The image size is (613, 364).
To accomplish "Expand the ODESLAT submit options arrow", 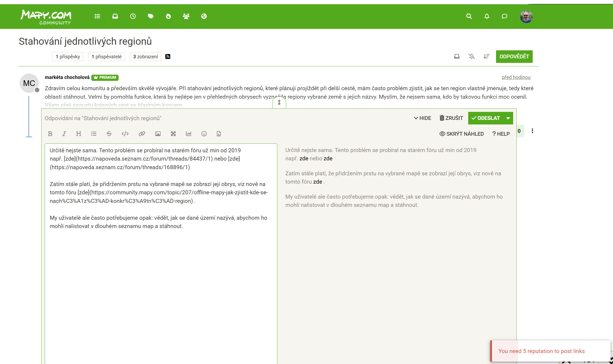I will 508,118.
